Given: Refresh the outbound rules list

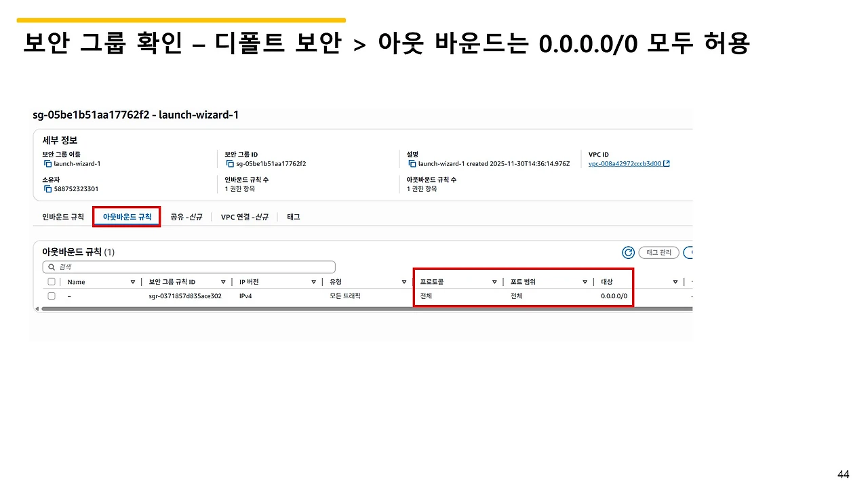Looking at the screenshot, I should (628, 252).
